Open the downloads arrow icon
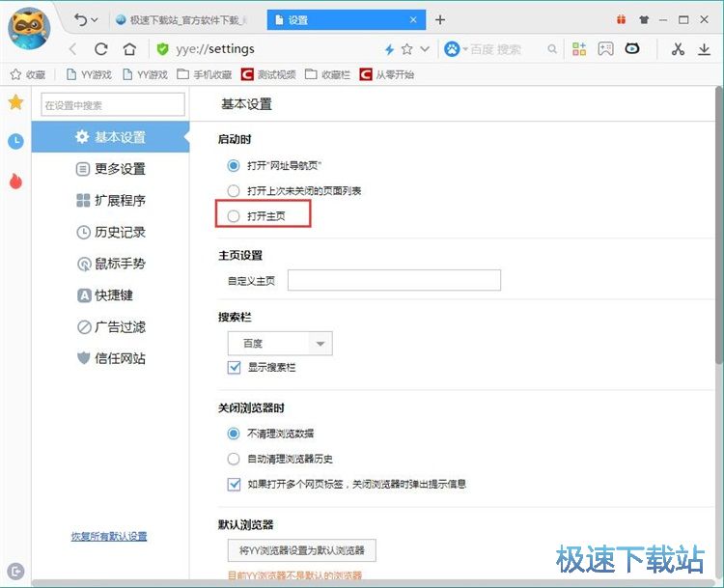This screenshot has width=724, height=588. point(704,49)
